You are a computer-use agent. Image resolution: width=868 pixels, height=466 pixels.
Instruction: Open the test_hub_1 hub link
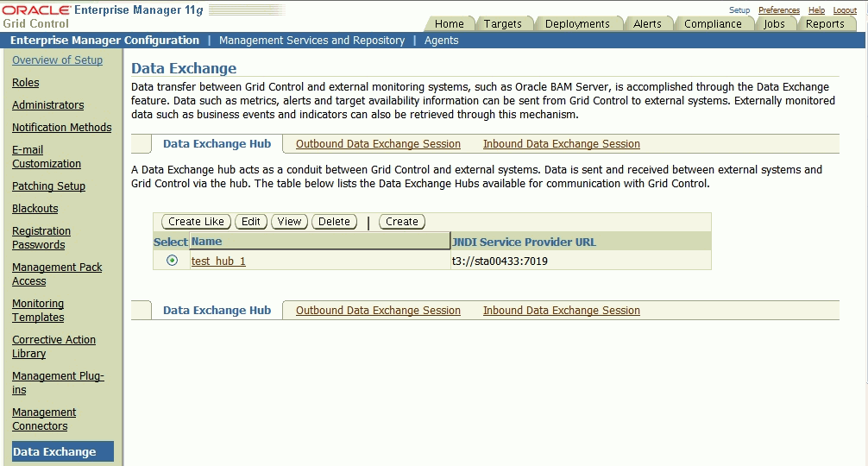[x=218, y=261]
